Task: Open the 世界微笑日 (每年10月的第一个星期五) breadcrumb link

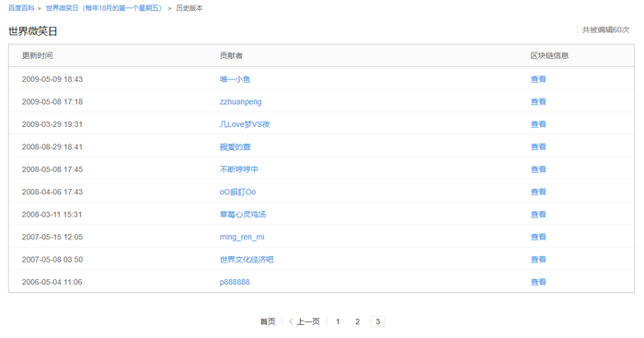Action: pos(104,8)
